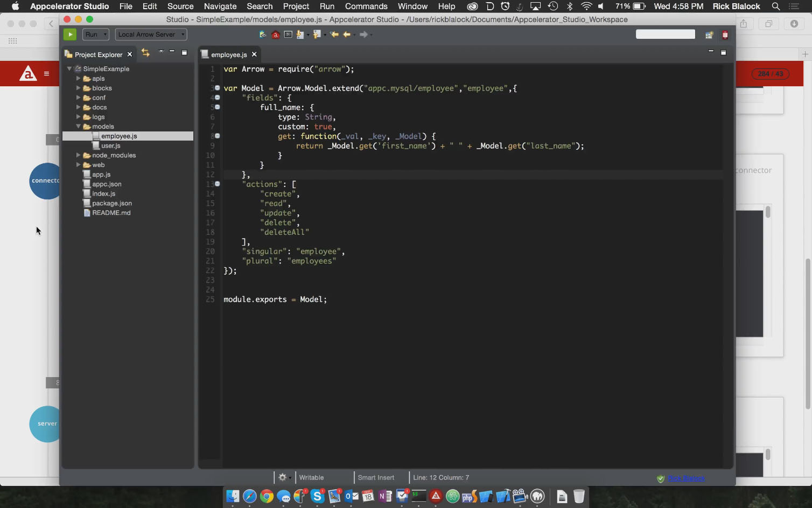Screen dimensions: 812x508
Task: Open Google Chrome from the Dock
Action: tap(267, 496)
